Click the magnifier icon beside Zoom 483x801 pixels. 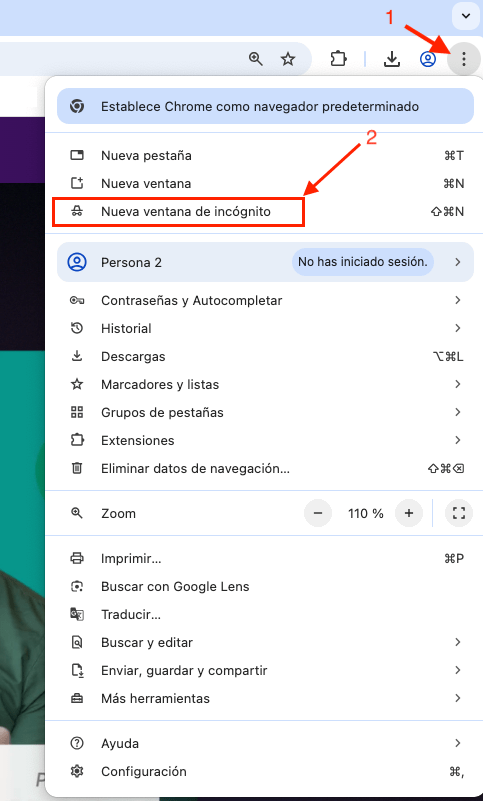coord(77,513)
